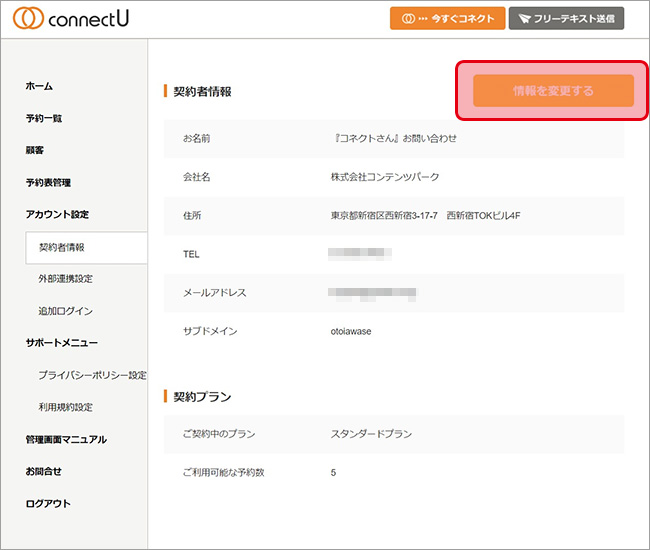Open ホーム in the sidebar
650x550 pixels.
(39, 87)
